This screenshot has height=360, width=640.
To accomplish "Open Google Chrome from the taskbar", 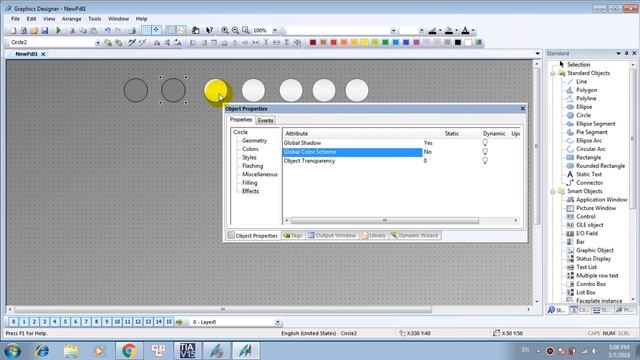I will (x=129, y=351).
